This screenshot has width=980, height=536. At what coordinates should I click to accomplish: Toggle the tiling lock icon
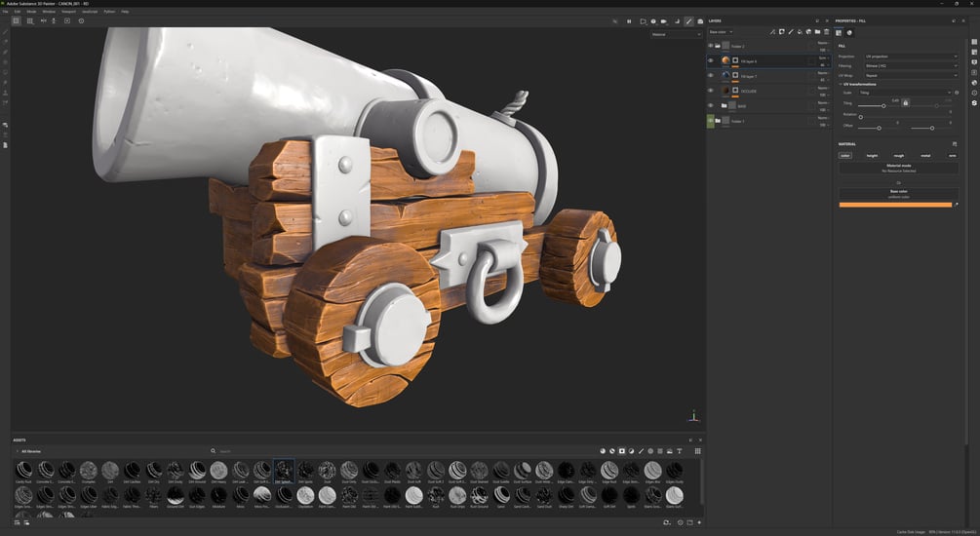[905, 103]
